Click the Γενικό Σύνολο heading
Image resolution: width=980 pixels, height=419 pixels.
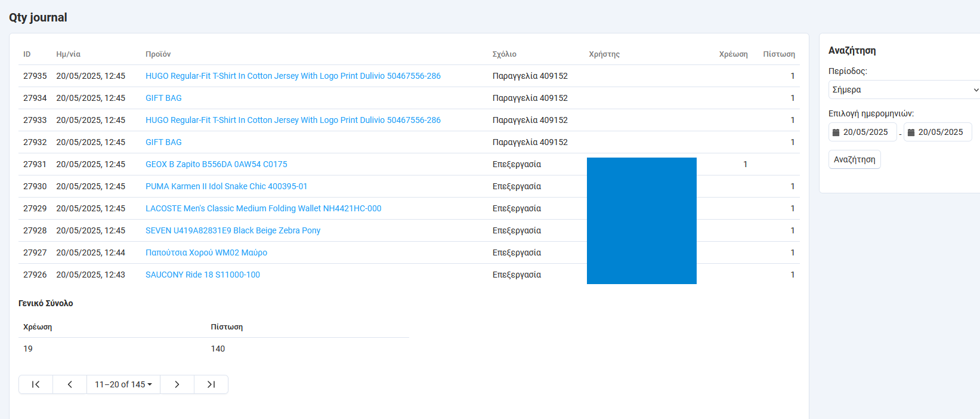click(46, 303)
